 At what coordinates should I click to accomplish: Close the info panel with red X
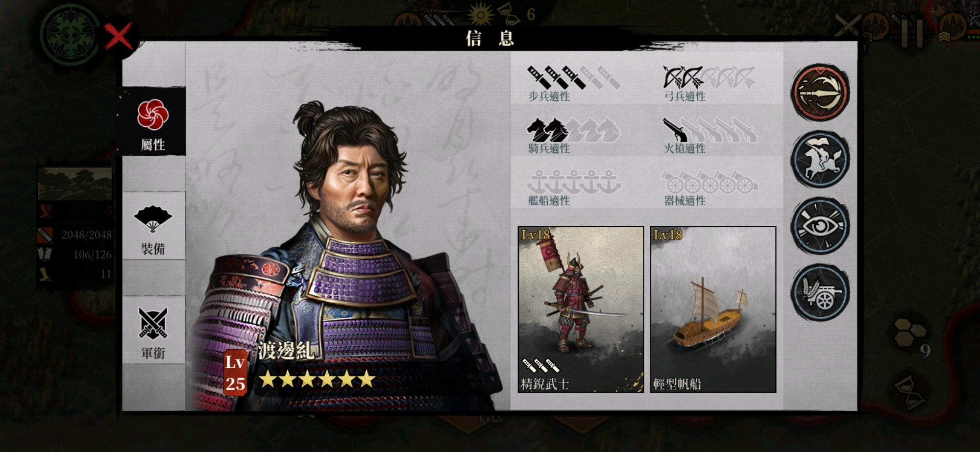tap(119, 37)
